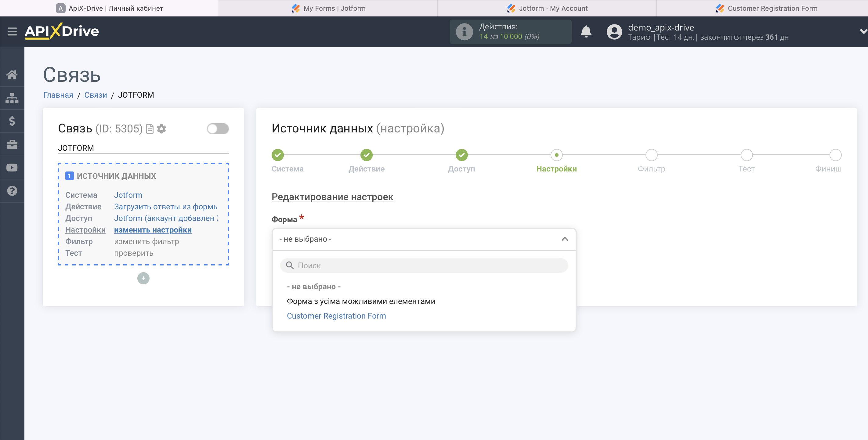Open the notifications bell

pyautogui.click(x=586, y=32)
